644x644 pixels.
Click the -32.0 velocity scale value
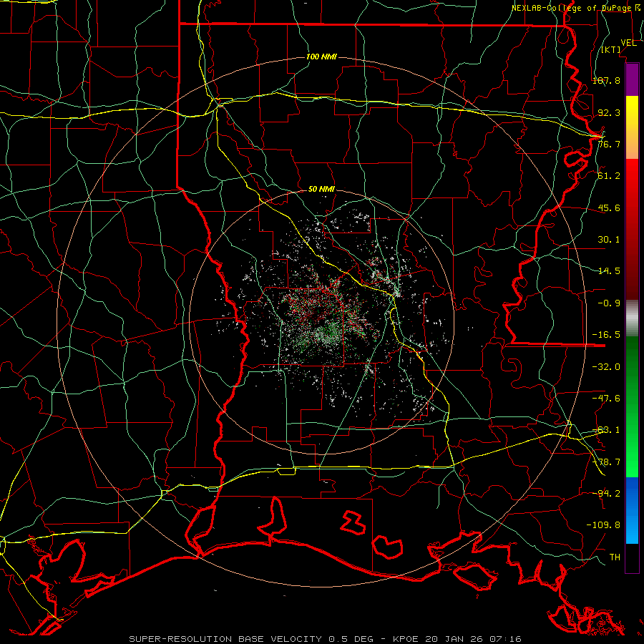(x=606, y=367)
